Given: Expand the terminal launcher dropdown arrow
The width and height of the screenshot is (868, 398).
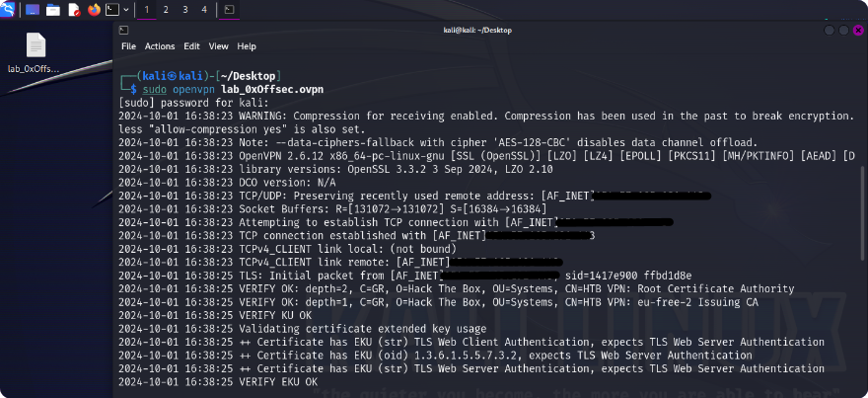Looking at the screenshot, I should tap(127, 10).
